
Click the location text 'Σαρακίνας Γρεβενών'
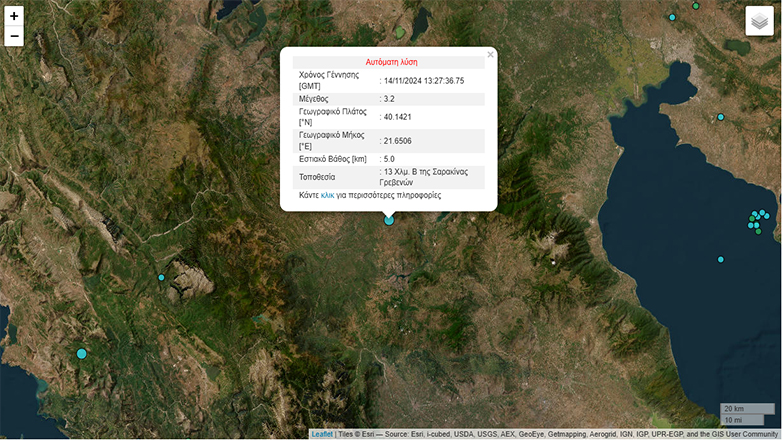pos(418,177)
